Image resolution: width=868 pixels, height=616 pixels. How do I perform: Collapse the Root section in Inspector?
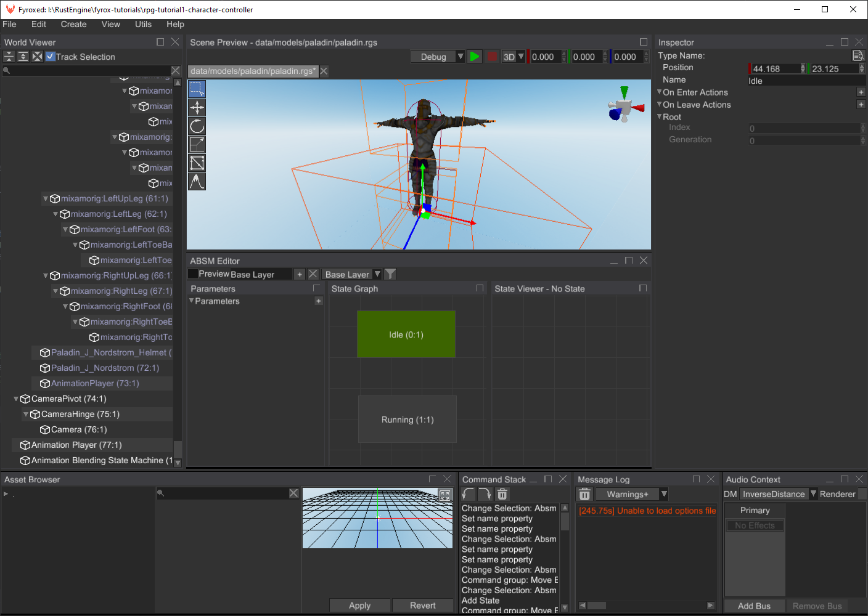659,116
